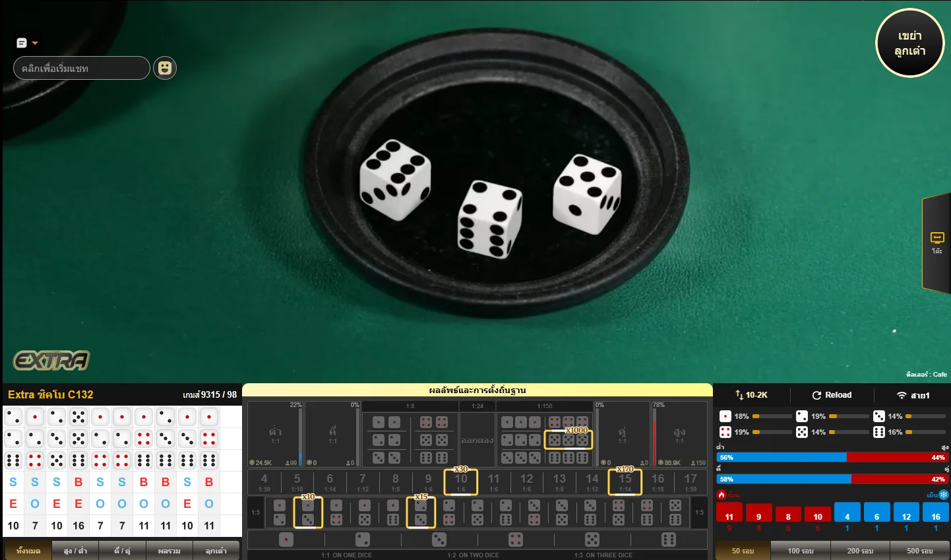Open the emoji picker beside chat box
The height and width of the screenshot is (560, 951).
tap(165, 68)
